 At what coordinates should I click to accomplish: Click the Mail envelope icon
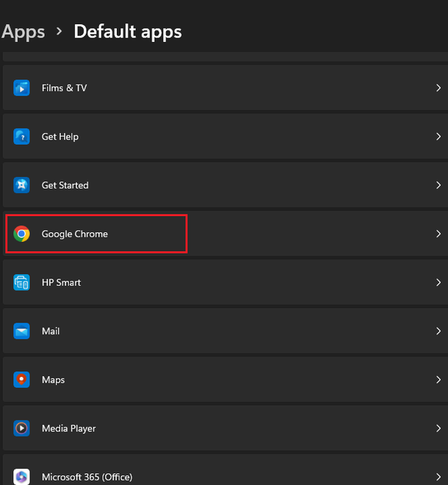(22, 331)
